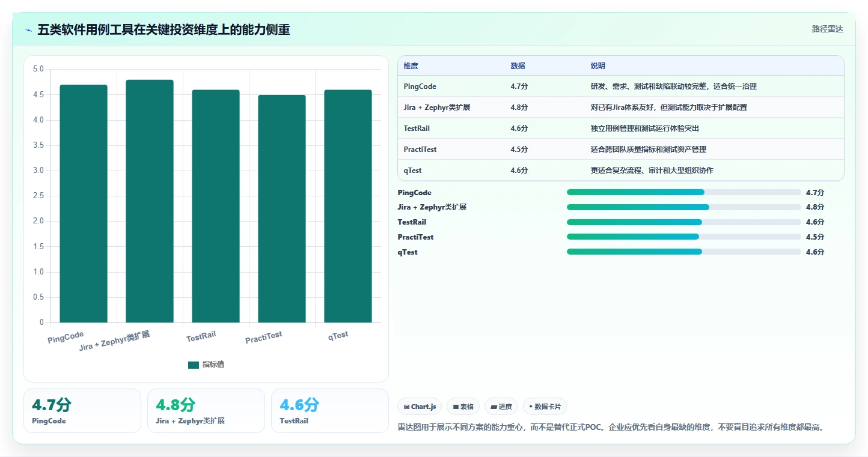Click the 4.8分 value in the table
868x457 pixels.
click(519, 107)
